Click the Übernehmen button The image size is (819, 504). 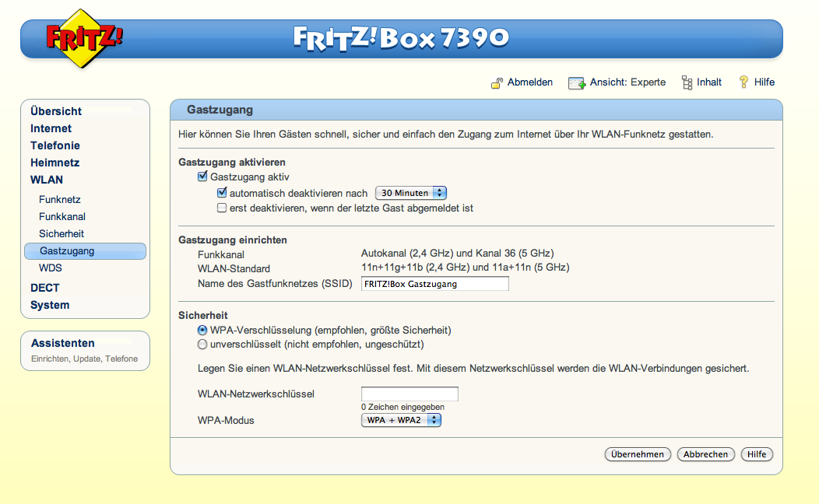(638, 454)
